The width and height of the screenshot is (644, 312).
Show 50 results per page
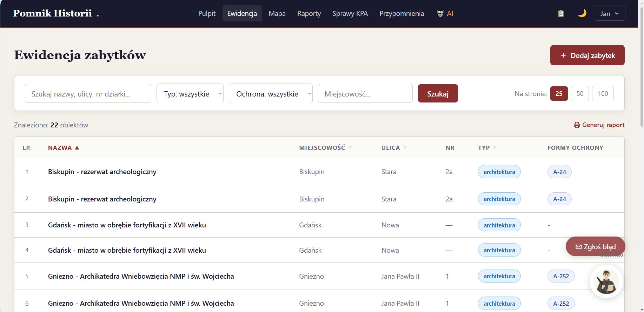point(580,94)
